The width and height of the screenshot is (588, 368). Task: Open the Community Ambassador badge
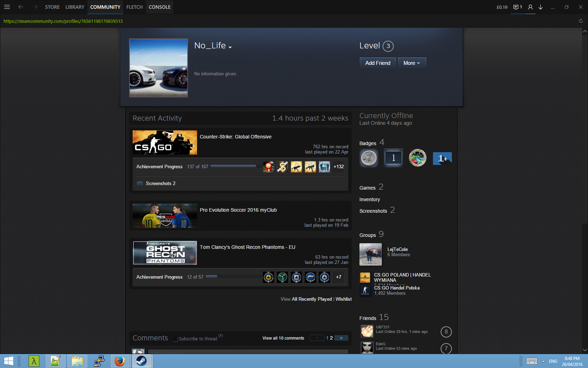[x=418, y=158]
